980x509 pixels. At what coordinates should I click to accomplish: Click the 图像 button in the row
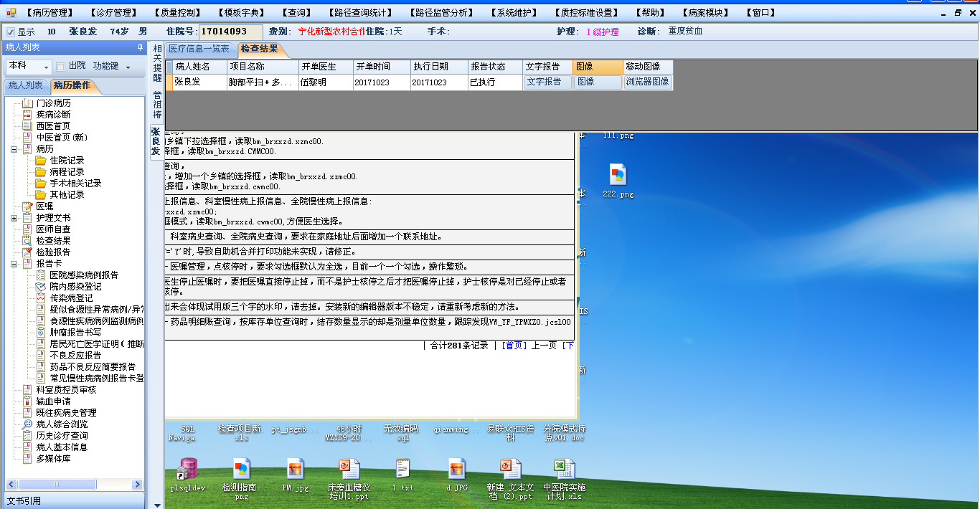[x=598, y=82]
